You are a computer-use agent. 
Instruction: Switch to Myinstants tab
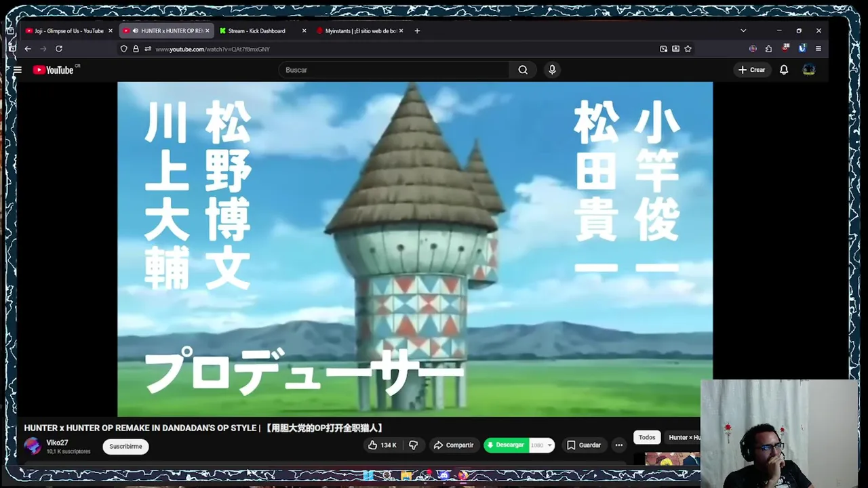[359, 30]
